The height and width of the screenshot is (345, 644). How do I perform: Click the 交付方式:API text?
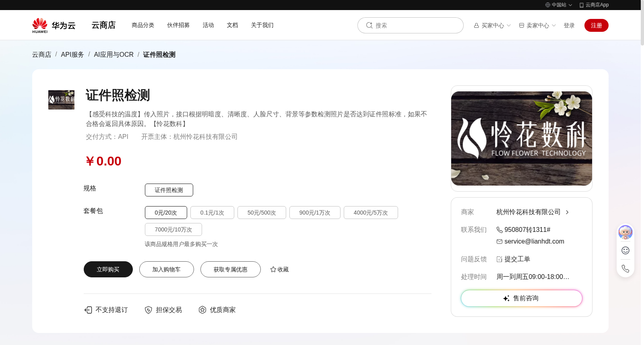click(x=107, y=137)
